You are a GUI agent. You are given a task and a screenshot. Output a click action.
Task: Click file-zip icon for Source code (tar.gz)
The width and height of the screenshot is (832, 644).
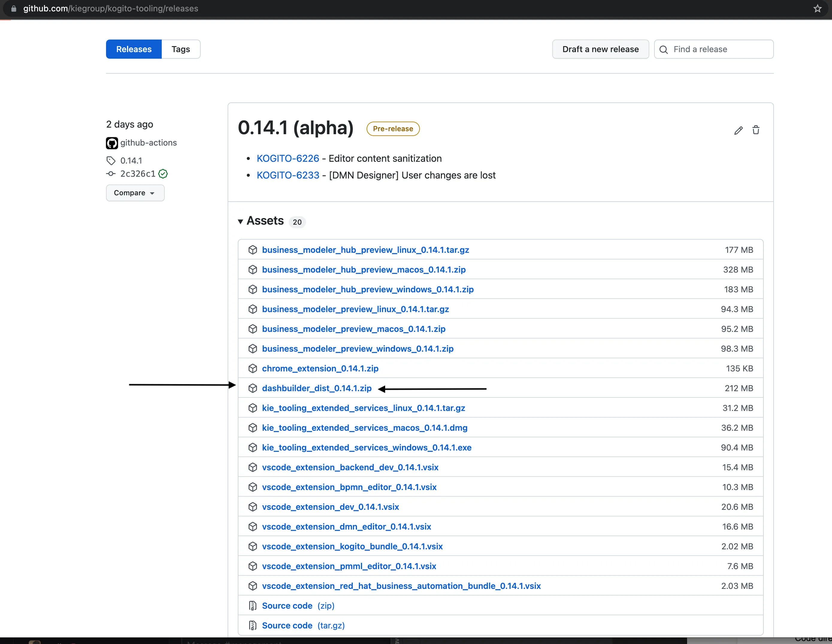tap(252, 626)
